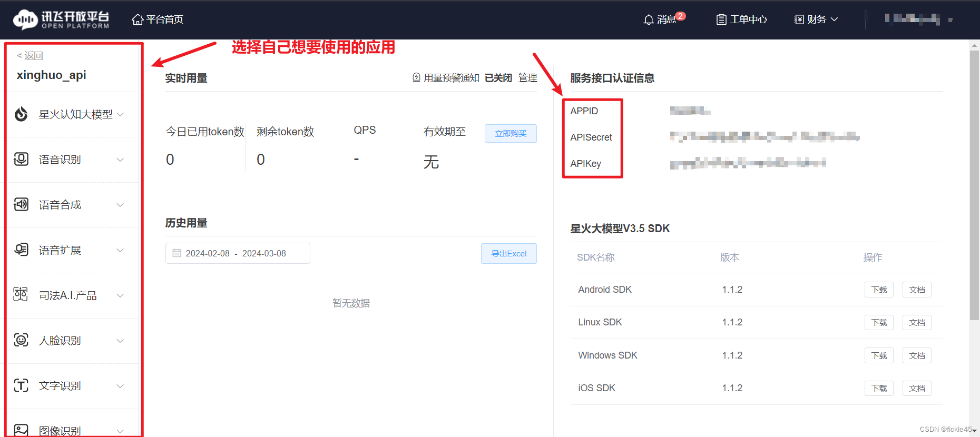Viewport: 980px width, 437px height.
Task: Click the speech recognition sidebar icon
Action: 21,159
